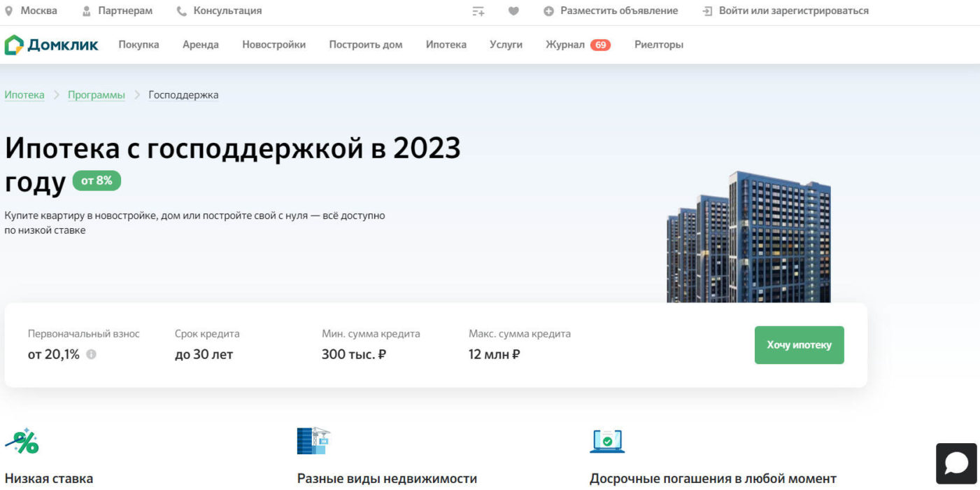Open the Журнал section with 69 badge
Viewport: 980px width, 490px height.
[567, 44]
